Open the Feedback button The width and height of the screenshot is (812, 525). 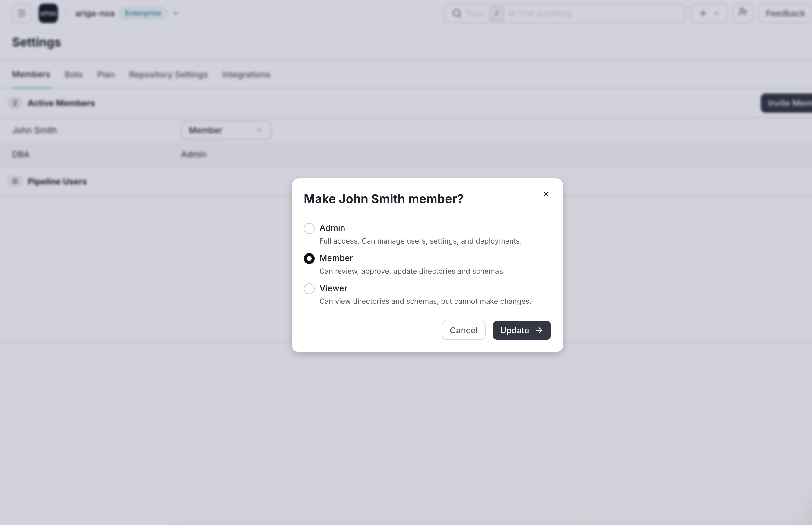coord(785,13)
